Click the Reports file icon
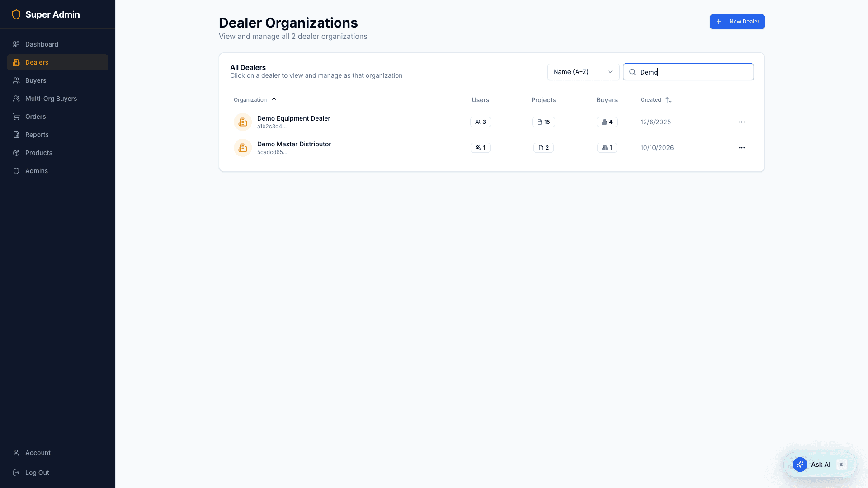The width and height of the screenshot is (868, 488). pos(16,135)
